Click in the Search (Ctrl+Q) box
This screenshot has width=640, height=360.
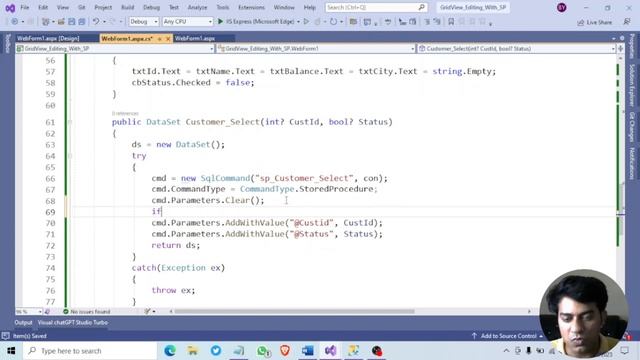tap(376, 7)
